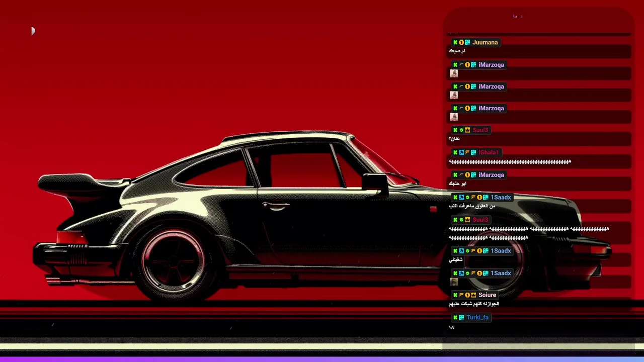This screenshot has height=362, width=644.
Task: Click the Kick badge next to Turki_fa
Action: [455, 318]
